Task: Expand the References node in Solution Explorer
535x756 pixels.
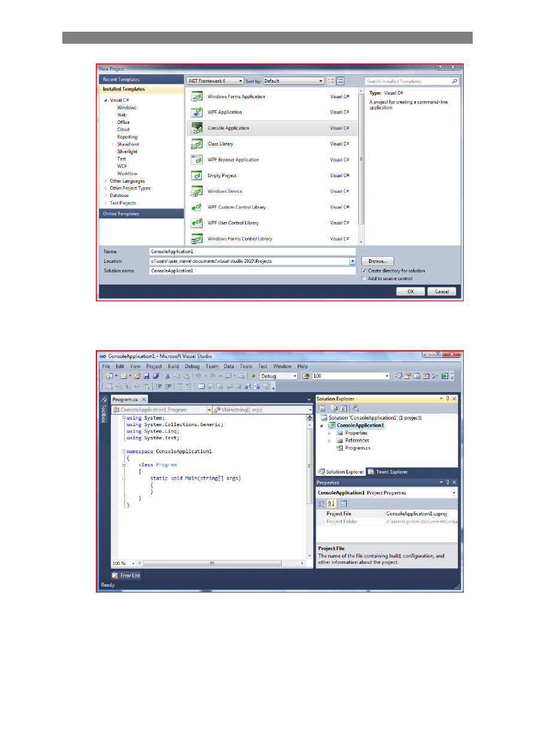Action: [x=329, y=441]
